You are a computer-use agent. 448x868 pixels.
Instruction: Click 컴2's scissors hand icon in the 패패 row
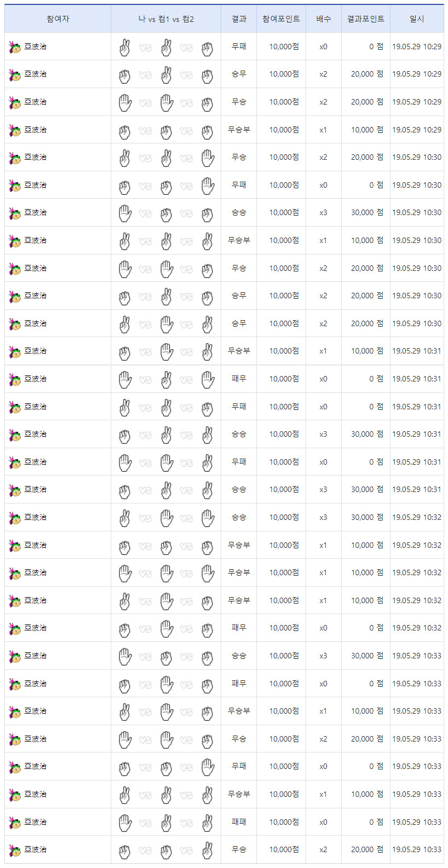[207, 823]
